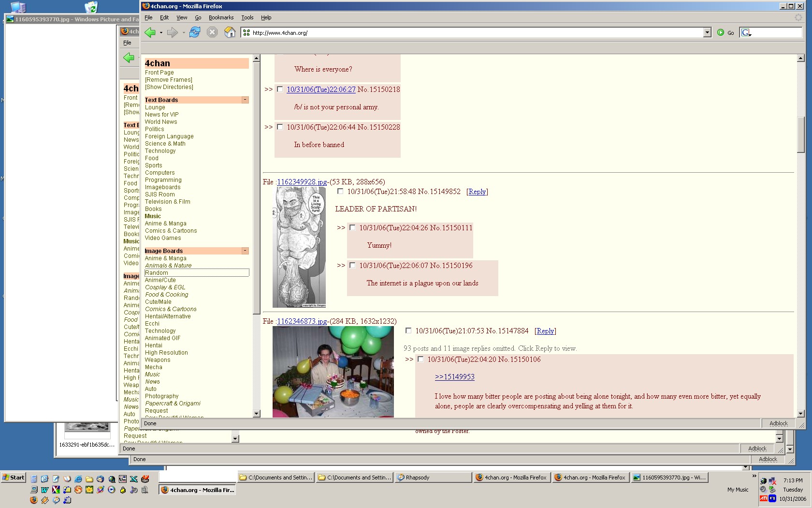Collapse the Text Boards section
812x508 pixels.
click(x=245, y=100)
